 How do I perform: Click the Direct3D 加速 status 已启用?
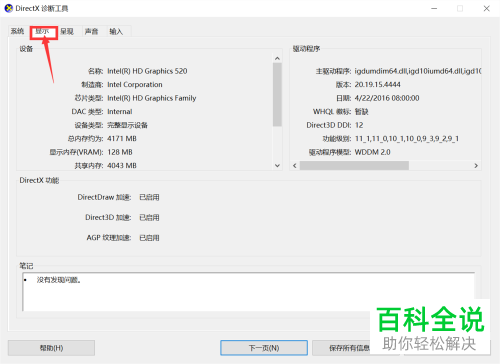149,218
